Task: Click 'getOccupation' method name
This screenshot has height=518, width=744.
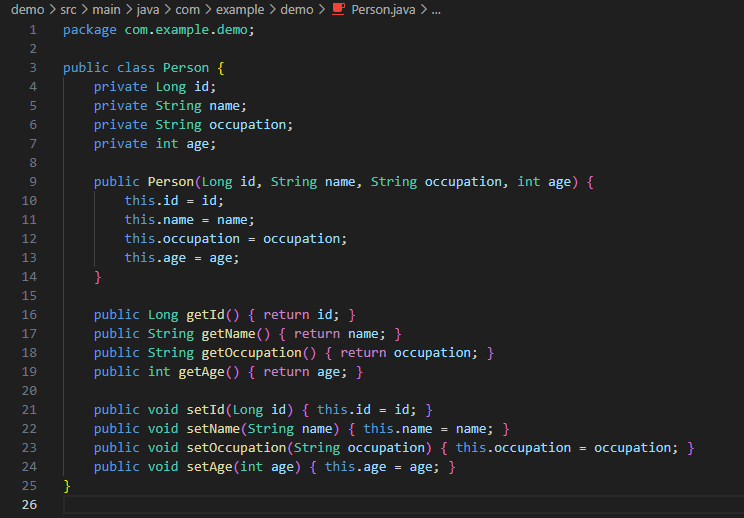Action: [x=251, y=352]
